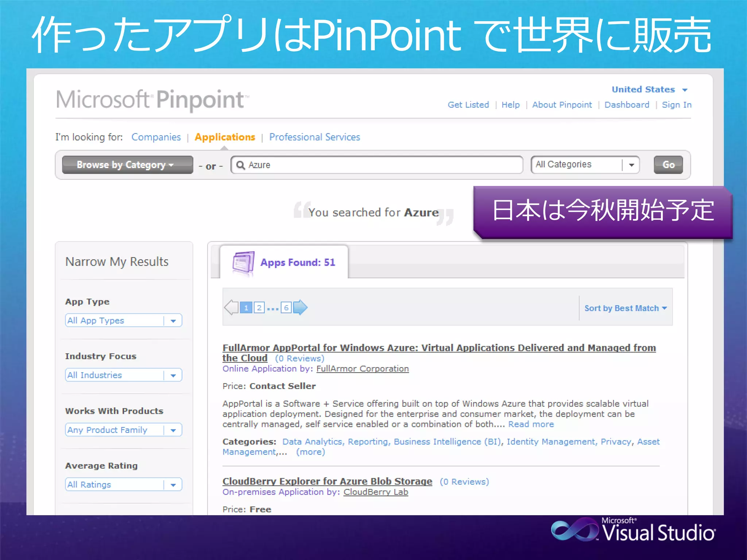The height and width of the screenshot is (560, 747).
Task: Open the Browse by Category menu
Action: pos(127,165)
